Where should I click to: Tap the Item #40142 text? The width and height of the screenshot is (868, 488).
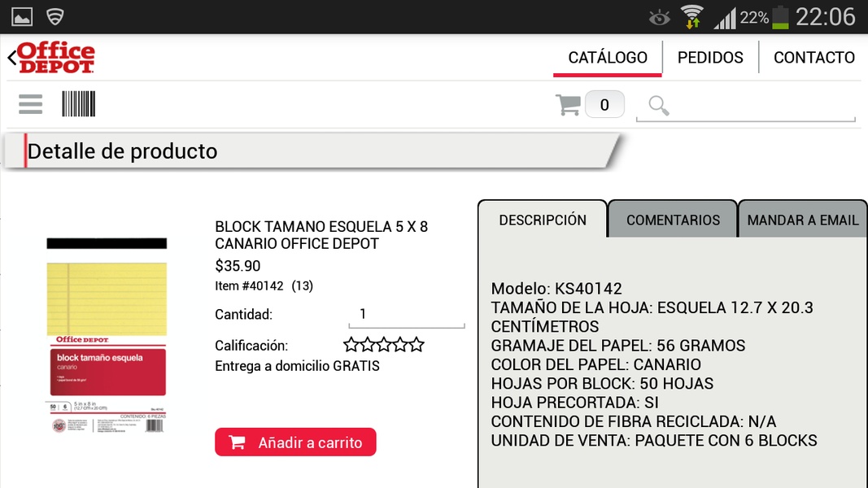[249, 286]
